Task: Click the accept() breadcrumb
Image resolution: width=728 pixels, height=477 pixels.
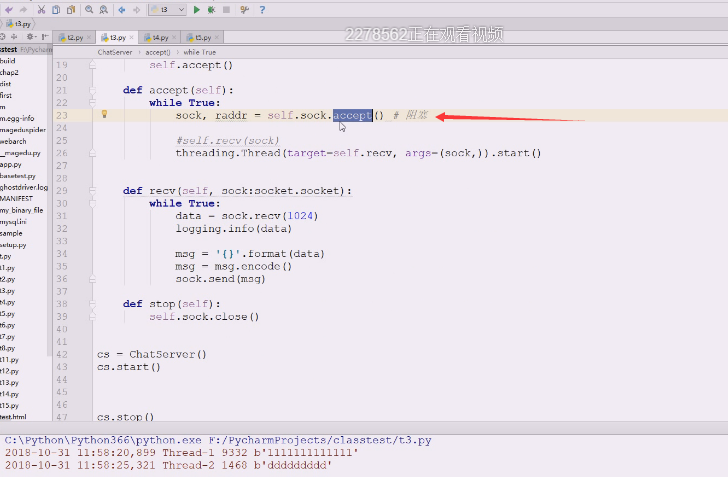Action: click(158, 52)
